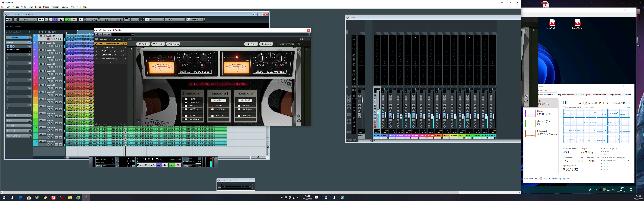Click the Acustica Settings button
Screen dimensions: 644x201
tap(173, 44)
